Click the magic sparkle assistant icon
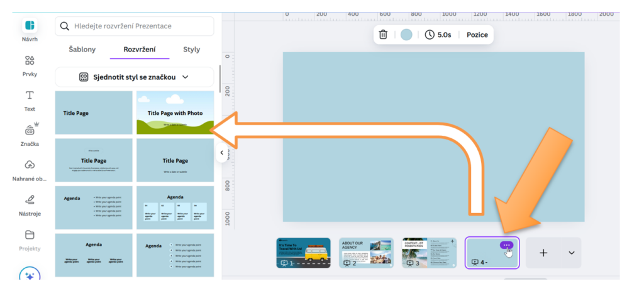644x291 pixels. point(30,276)
